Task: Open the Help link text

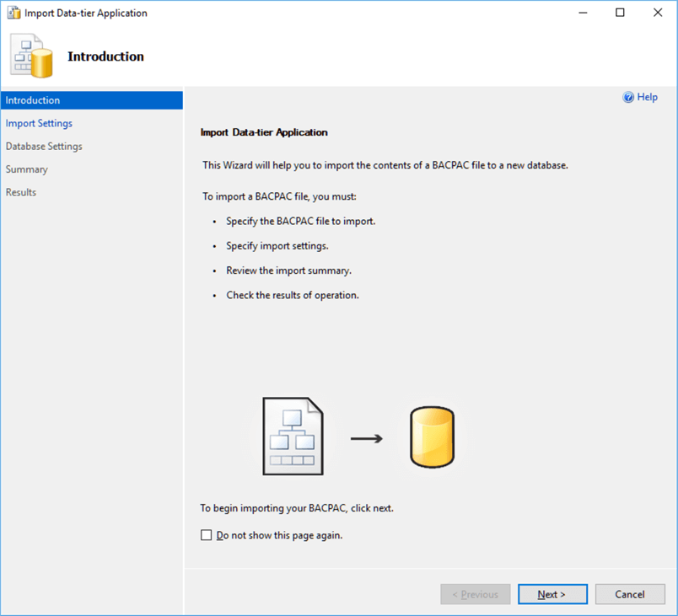Action: (x=647, y=98)
